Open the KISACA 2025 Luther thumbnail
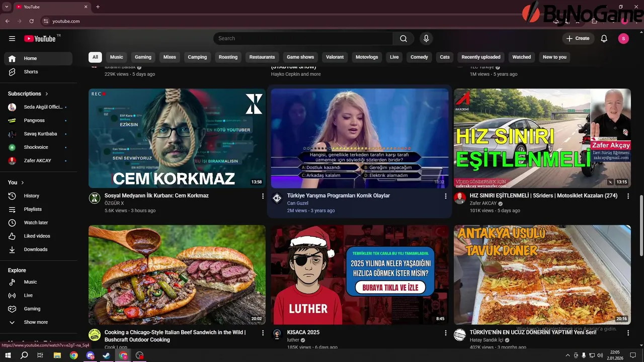Viewport: 644px width, 362px height. (x=360, y=275)
